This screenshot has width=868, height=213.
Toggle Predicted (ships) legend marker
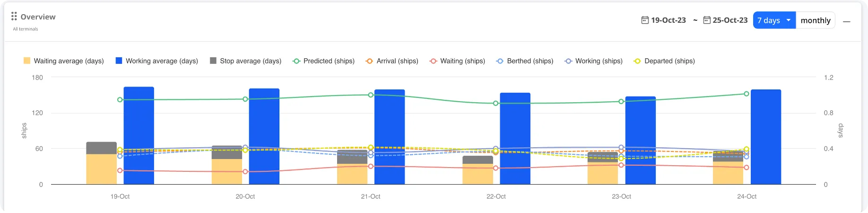click(x=296, y=61)
